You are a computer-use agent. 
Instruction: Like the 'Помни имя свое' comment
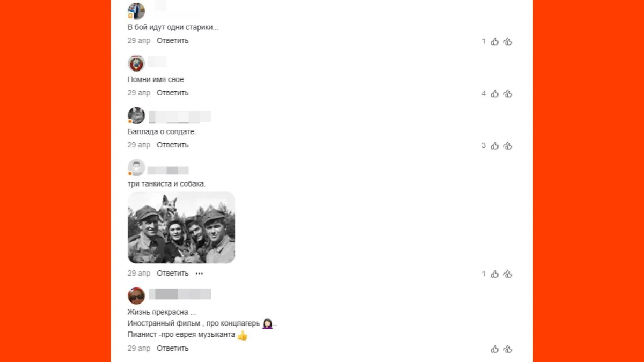(495, 93)
